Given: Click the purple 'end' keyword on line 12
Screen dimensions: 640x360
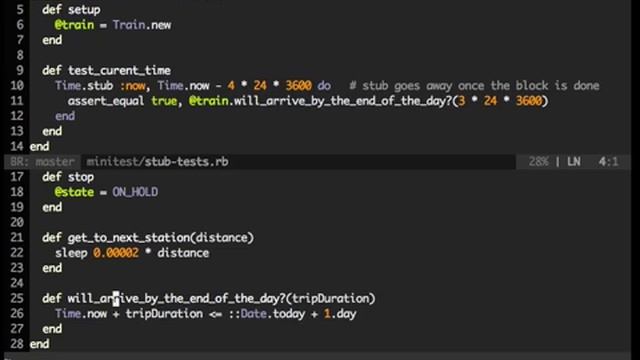Looking at the screenshot, I should [65, 116].
